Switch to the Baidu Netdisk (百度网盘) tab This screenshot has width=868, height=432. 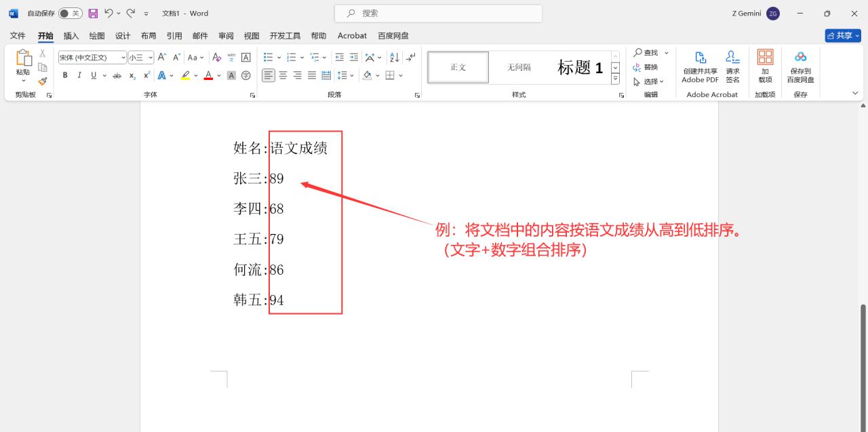(x=393, y=36)
